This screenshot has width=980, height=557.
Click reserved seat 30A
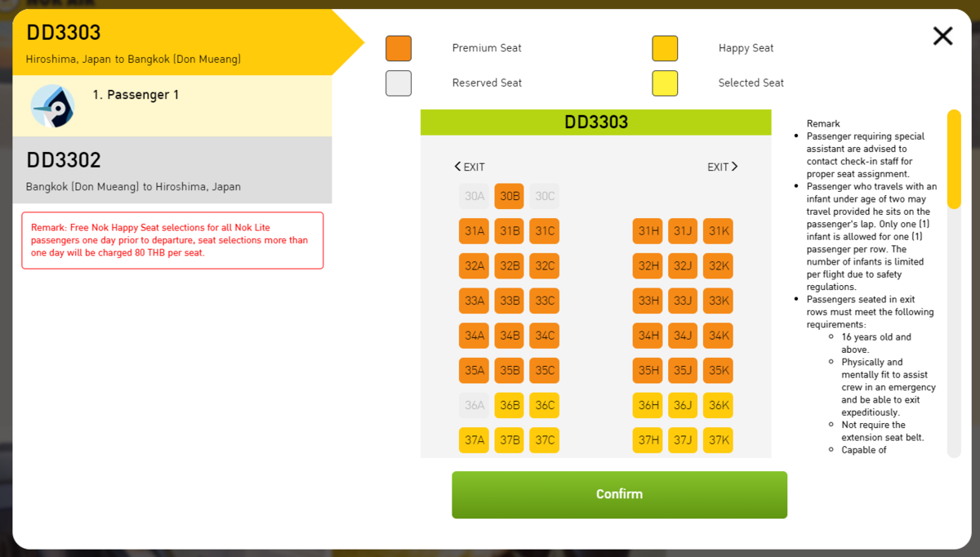474,196
